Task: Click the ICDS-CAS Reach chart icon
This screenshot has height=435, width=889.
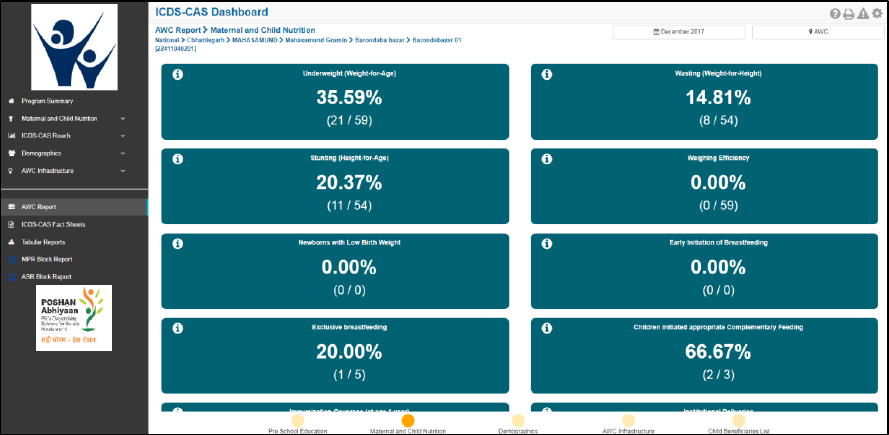Action: pos(11,136)
